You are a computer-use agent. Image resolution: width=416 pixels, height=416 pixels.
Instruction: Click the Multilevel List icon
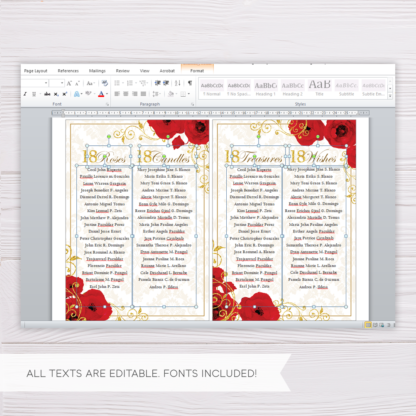143,83
